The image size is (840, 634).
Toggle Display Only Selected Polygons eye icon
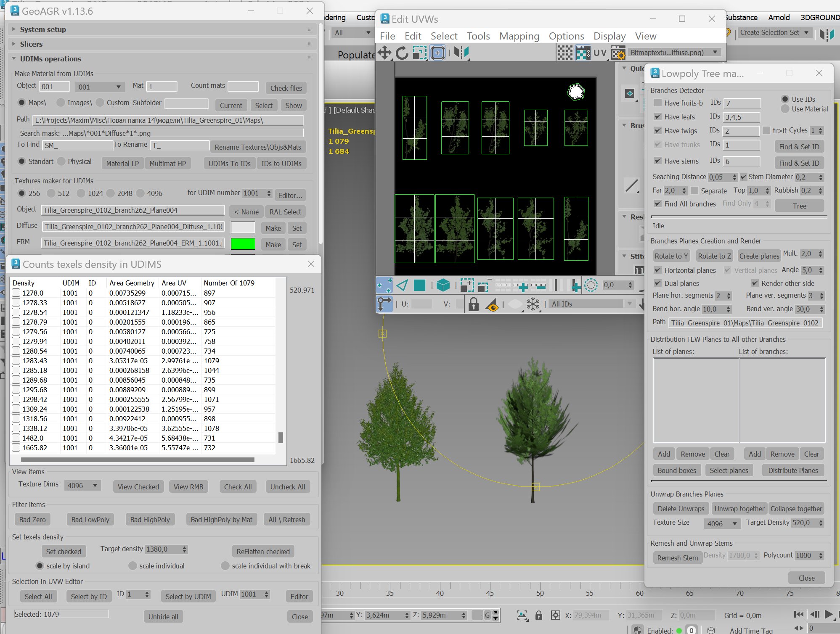(492, 304)
